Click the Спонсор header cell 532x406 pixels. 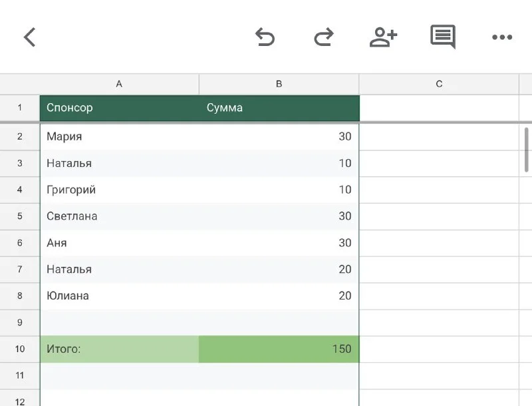[x=120, y=108]
